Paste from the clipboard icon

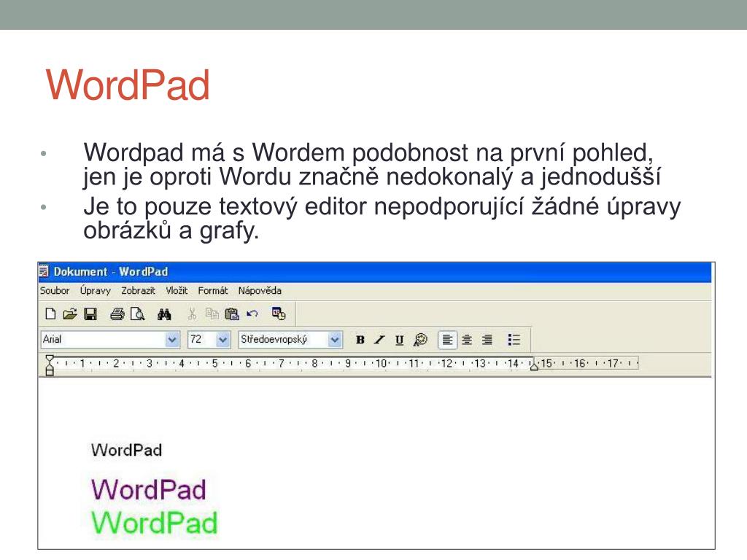pyautogui.click(x=232, y=314)
